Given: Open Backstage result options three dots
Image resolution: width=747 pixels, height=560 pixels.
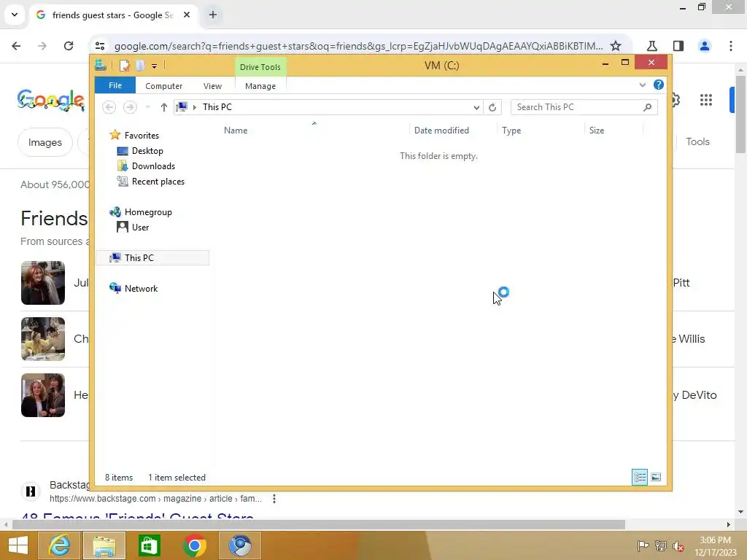Looking at the screenshot, I should pos(274,499).
